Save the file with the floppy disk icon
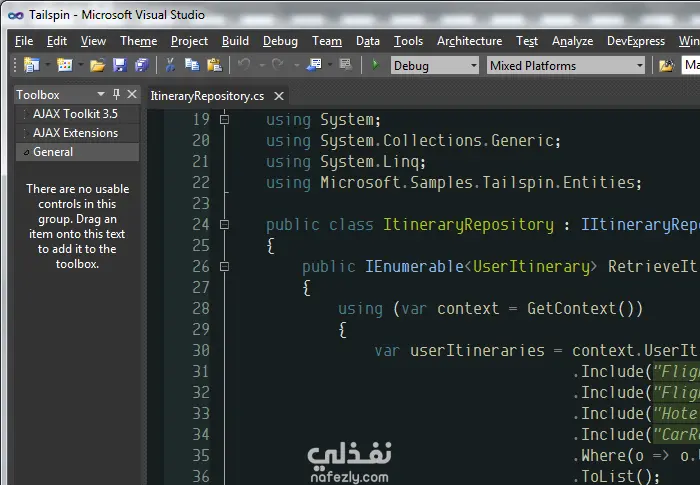Image resolution: width=700 pixels, height=485 pixels. tap(120, 65)
